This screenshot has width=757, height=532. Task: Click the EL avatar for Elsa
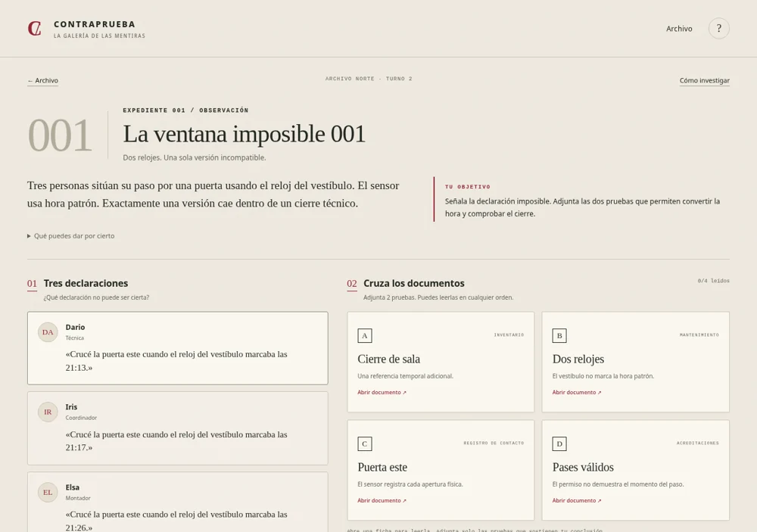(48, 493)
